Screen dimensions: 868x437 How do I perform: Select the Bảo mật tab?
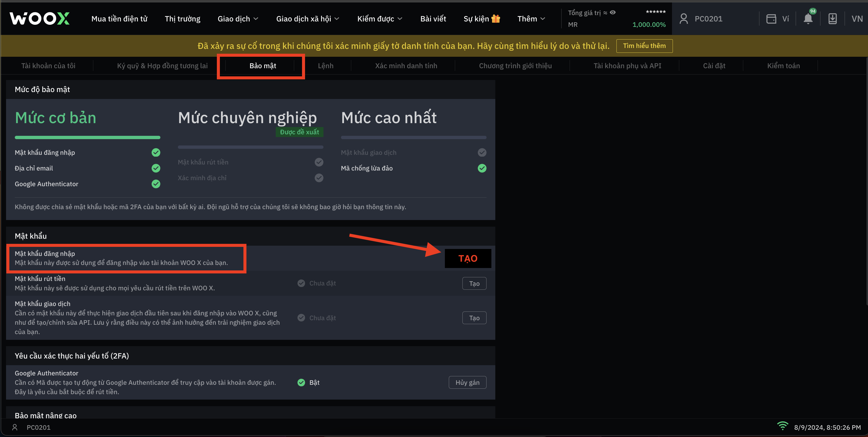pos(262,66)
